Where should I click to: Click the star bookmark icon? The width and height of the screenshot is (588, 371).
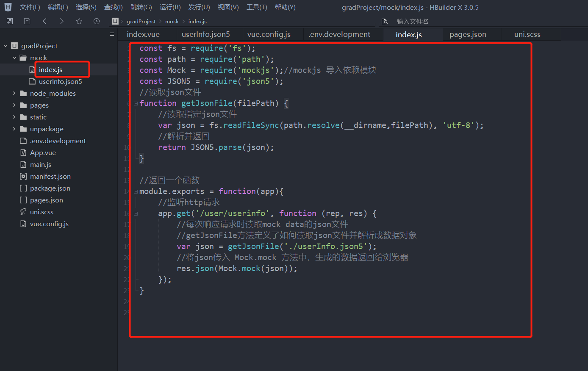79,21
